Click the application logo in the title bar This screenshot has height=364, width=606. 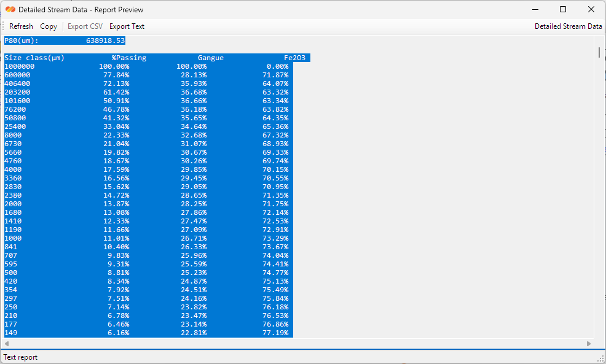coord(10,10)
